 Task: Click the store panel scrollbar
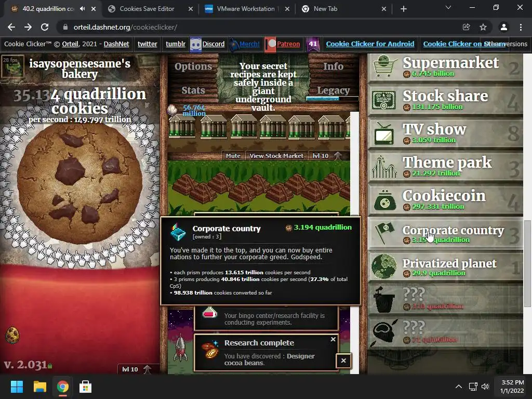tap(527, 263)
